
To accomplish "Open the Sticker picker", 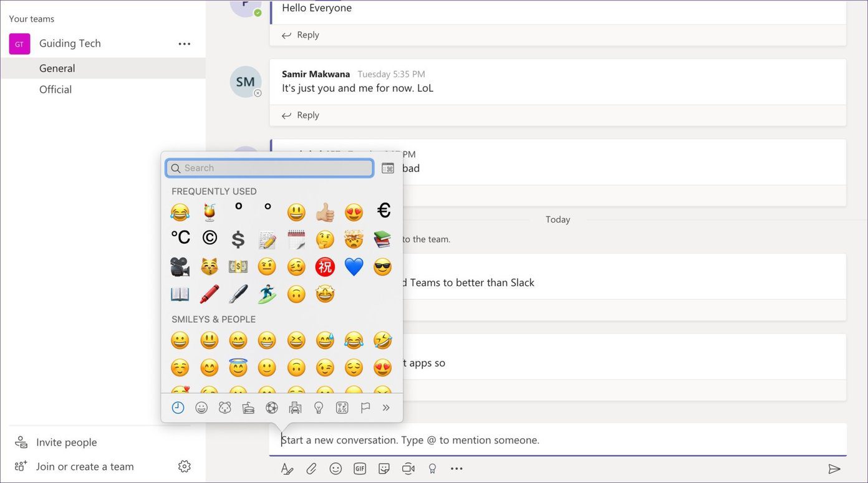I will (x=384, y=469).
